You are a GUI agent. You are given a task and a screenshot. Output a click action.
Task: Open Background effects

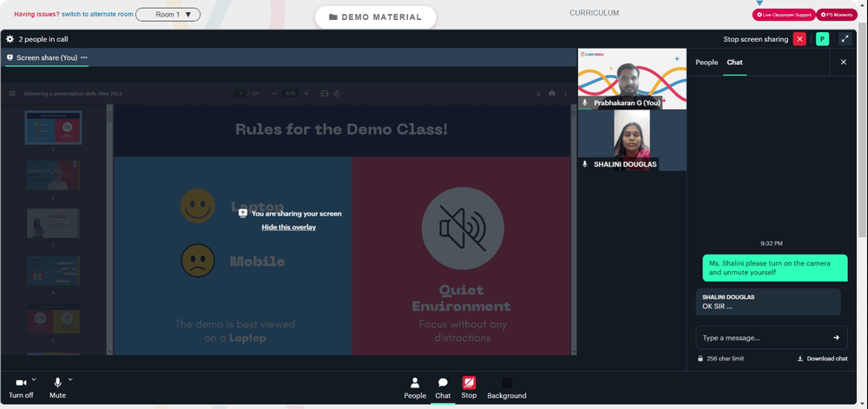[507, 388]
